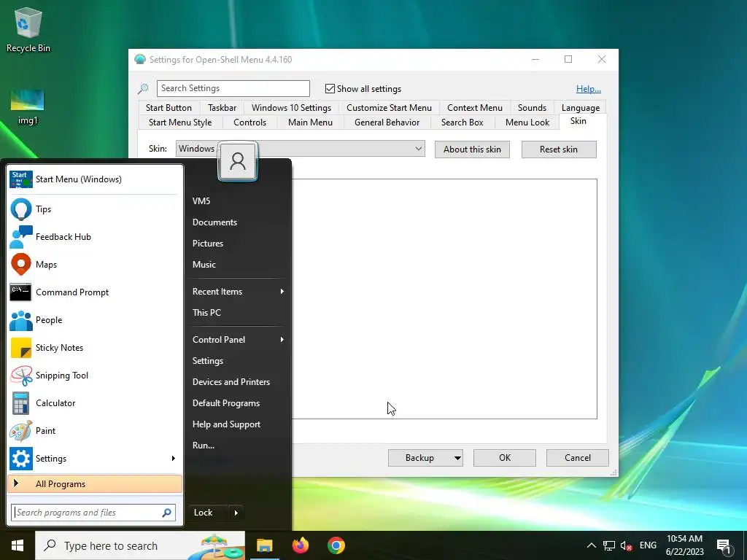
Task: Expand All Programs
Action: point(95,484)
